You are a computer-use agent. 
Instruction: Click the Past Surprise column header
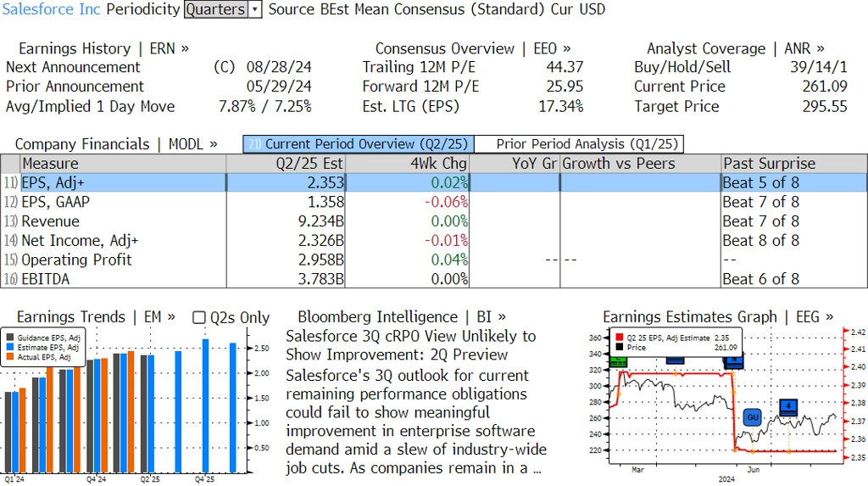tap(793, 164)
